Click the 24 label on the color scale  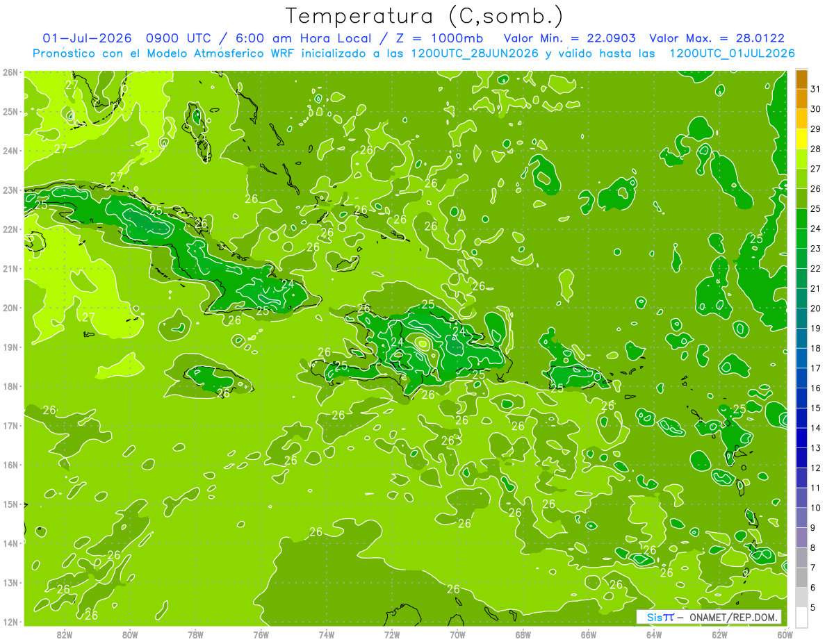pyautogui.click(x=815, y=229)
